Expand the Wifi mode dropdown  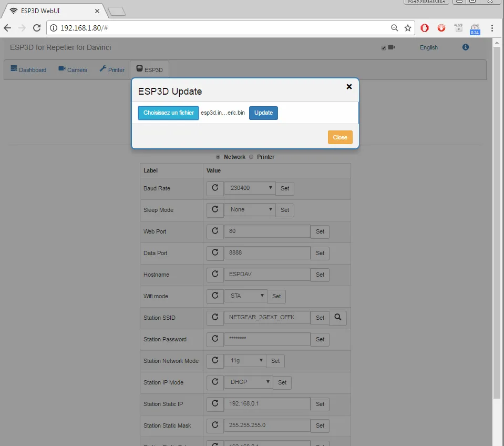pos(245,296)
